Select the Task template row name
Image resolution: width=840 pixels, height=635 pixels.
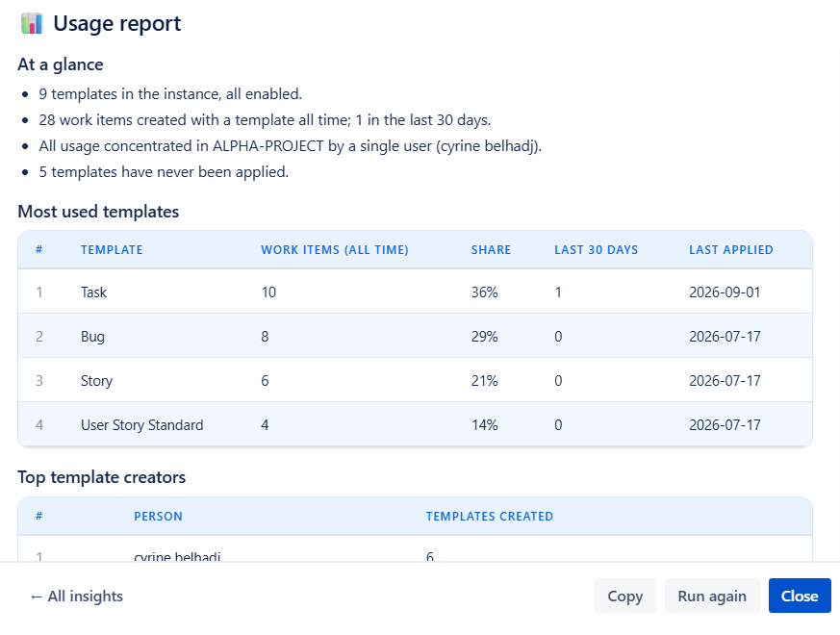(x=93, y=292)
